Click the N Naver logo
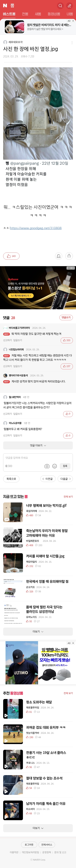This screenshot has width=76, height=868. pyautogui.click(x=5, y=6)
